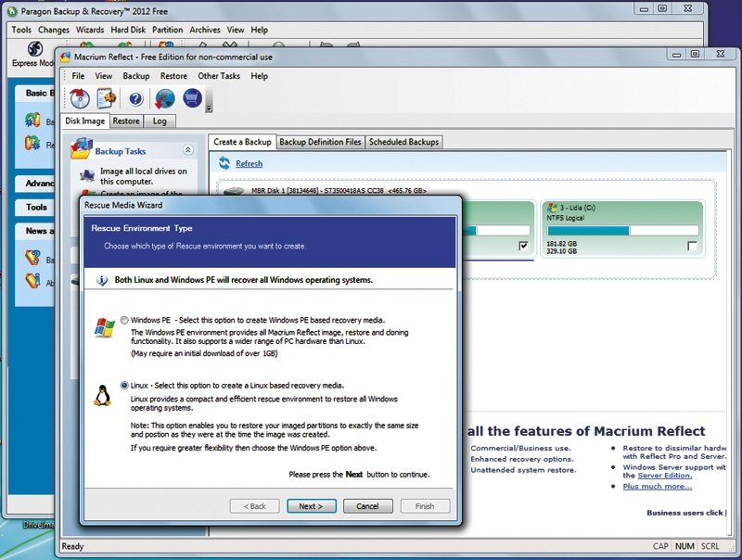Follow the Server Edition link
This screenshot has width=742, height=560.
coord(664,476)
